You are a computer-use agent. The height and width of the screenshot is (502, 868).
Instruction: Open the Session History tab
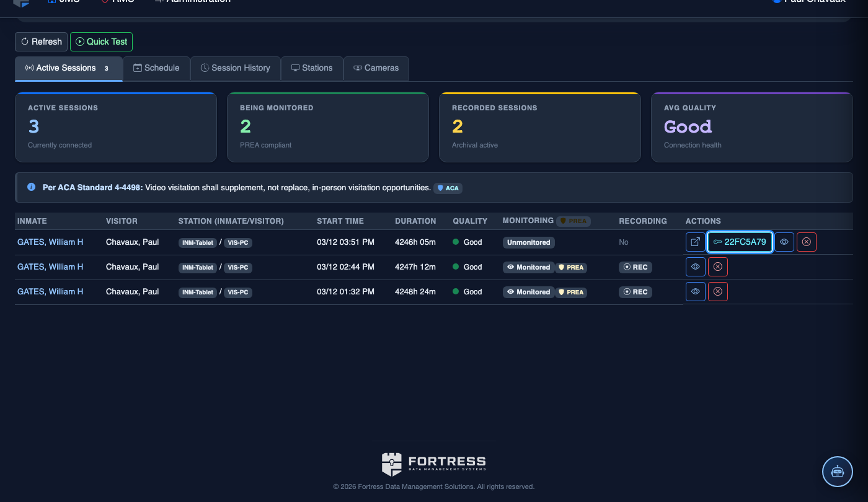[236, 68]
